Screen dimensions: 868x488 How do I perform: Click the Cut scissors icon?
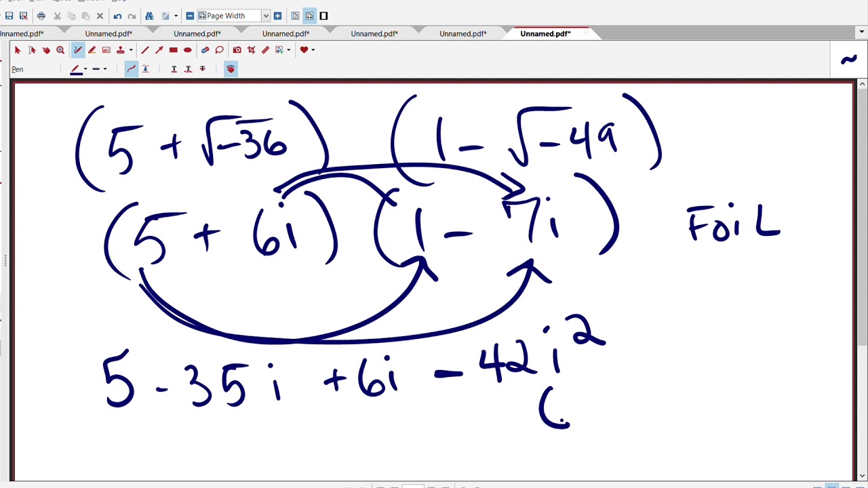pyautogui.click(x=57, y=16)
